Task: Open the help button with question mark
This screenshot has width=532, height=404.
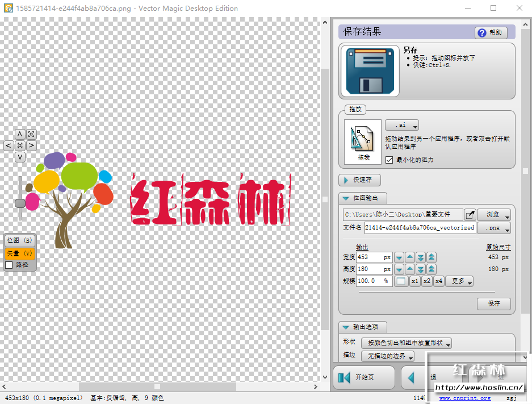Action: (491, 32)
